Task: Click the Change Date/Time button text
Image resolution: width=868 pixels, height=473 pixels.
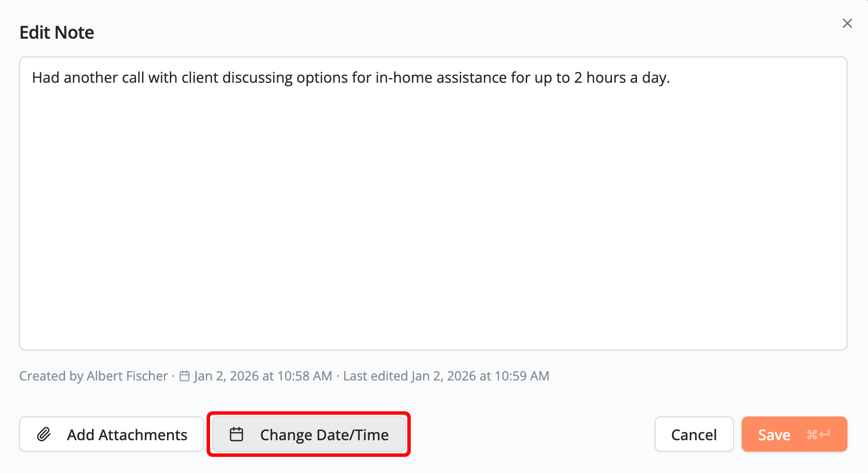Action: [324, 434]
